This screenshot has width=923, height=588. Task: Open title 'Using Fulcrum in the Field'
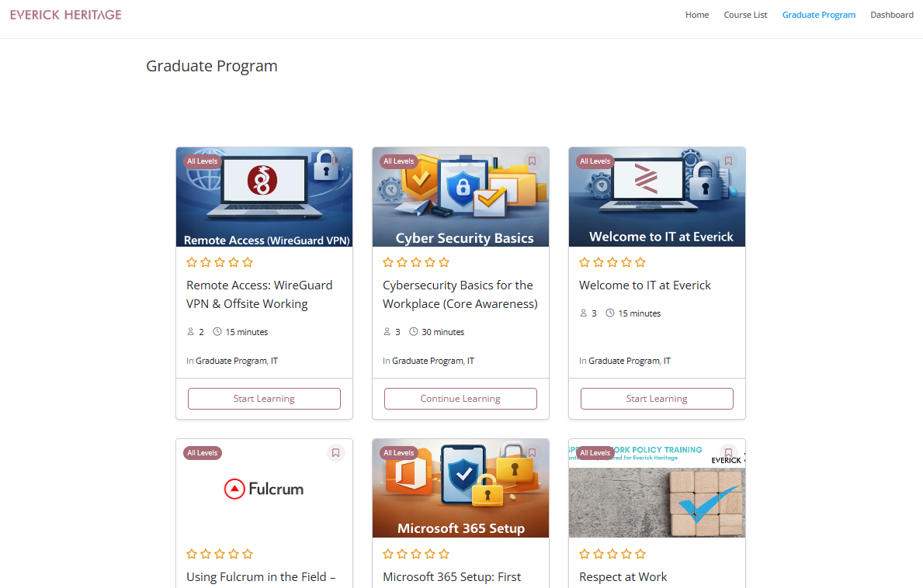261,577
